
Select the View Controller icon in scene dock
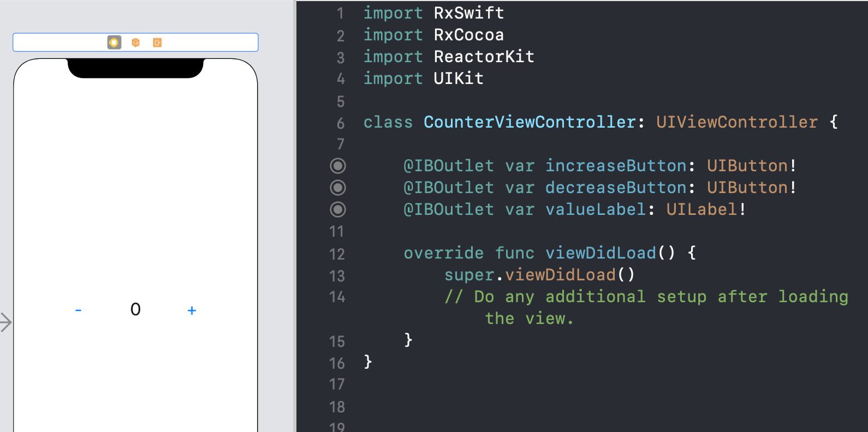pos(114,43)
